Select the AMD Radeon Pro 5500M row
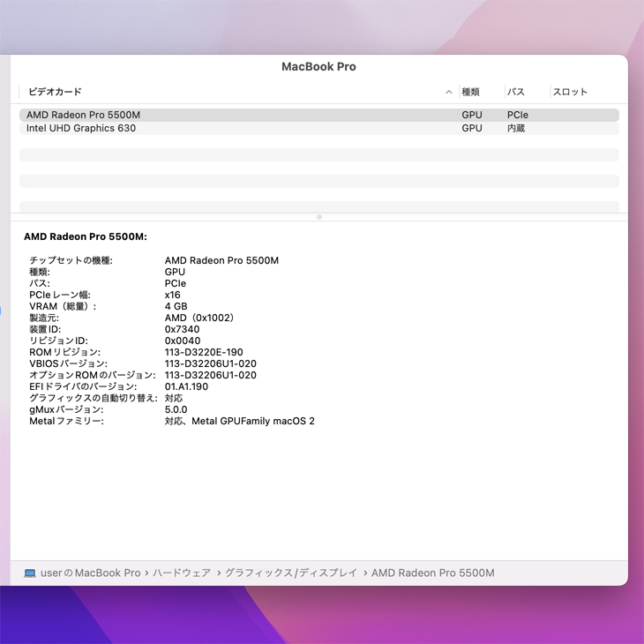Image resolution: width=644 pixels, height=644 pixels. (x=319, y=115)
